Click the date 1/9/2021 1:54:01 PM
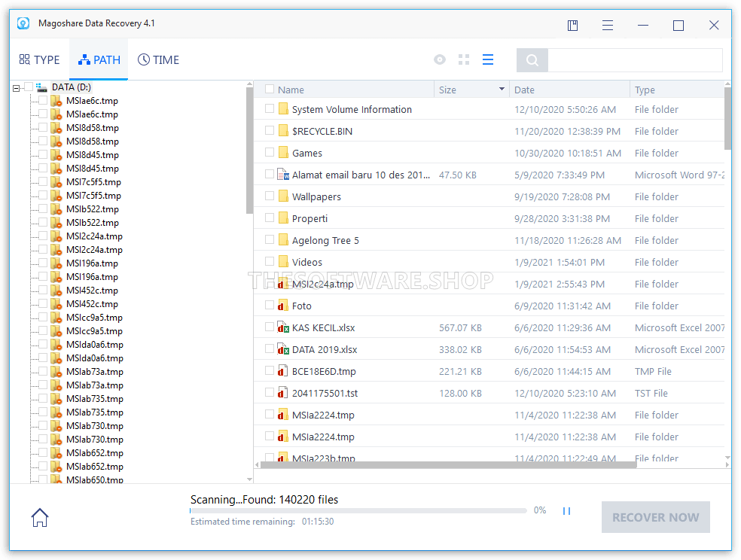 point(560,262)
